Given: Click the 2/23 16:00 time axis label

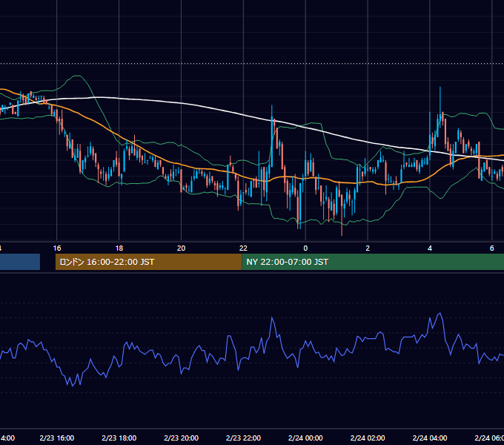Looking at the screenshot, I should tap(57, 438).
